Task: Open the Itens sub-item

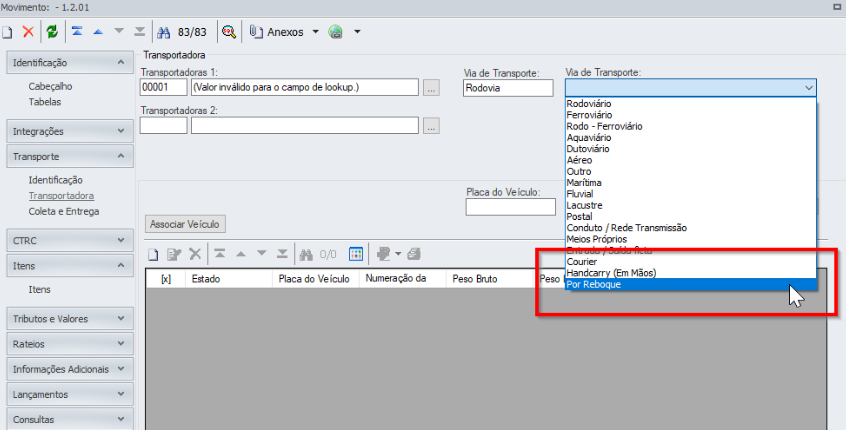Action: click(x=39, y=290)
